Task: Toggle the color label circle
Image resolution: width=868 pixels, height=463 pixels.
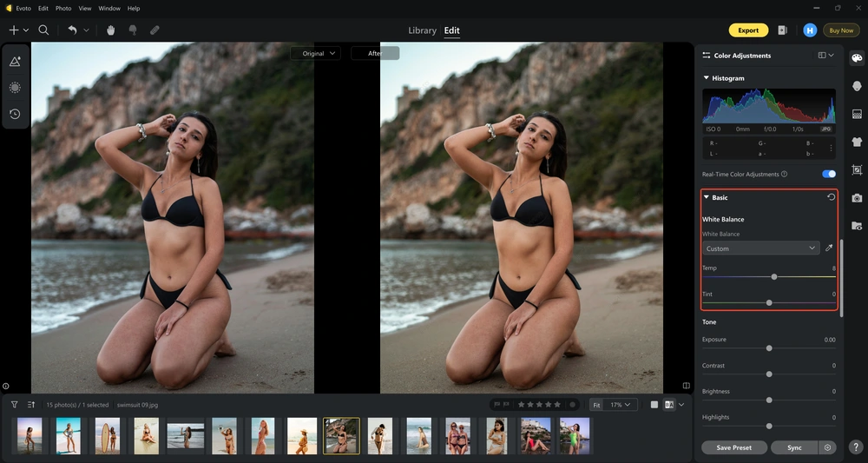Action: [572, 405]
